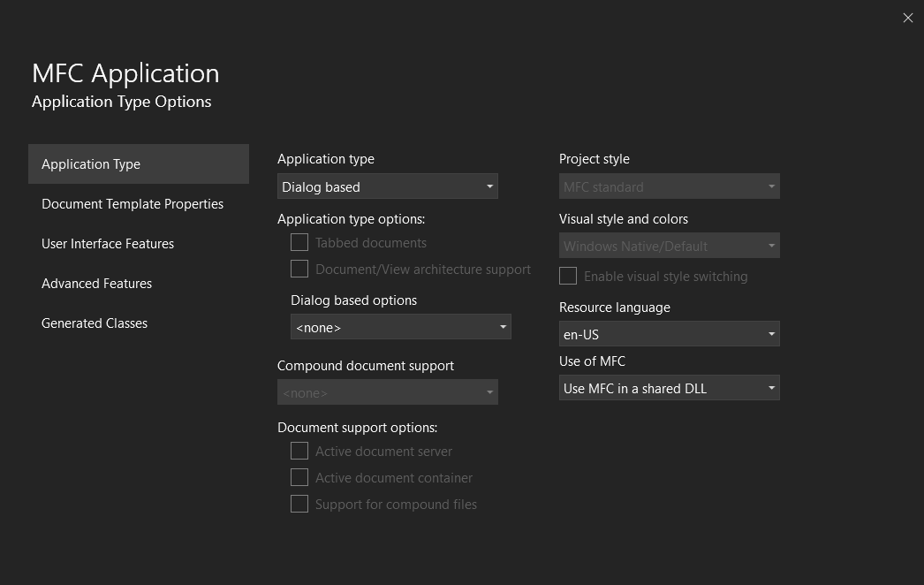This screenshot has height=585, width=924.
Task: Expand the Use of MFC dropdown
Action: [669, 387]
